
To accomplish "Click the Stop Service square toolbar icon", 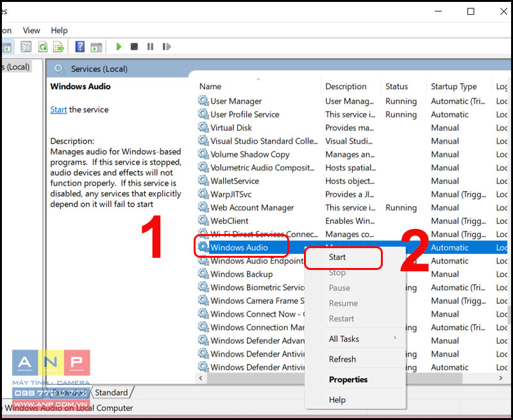I will [134, 47].
